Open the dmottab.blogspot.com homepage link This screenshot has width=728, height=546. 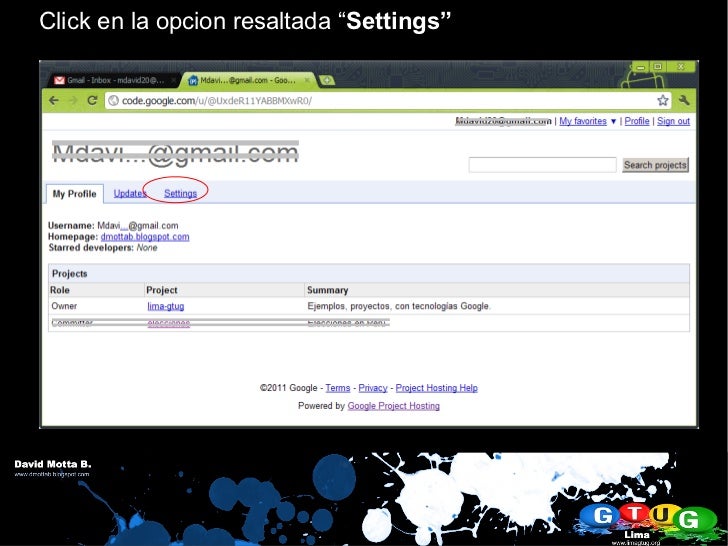point(145,237)
